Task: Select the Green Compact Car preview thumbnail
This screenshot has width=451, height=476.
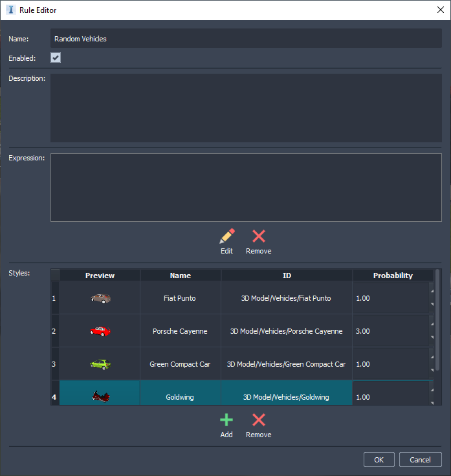Action: click(100, 364)
